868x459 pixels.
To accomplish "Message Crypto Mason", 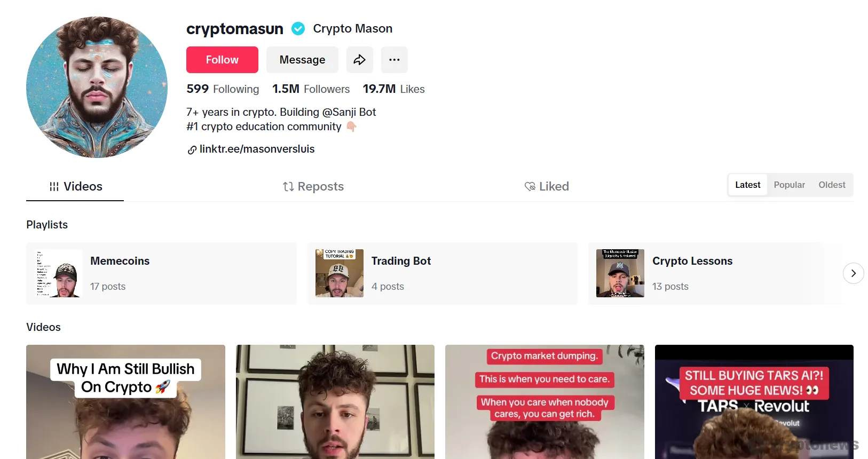I will click(302, 60).
